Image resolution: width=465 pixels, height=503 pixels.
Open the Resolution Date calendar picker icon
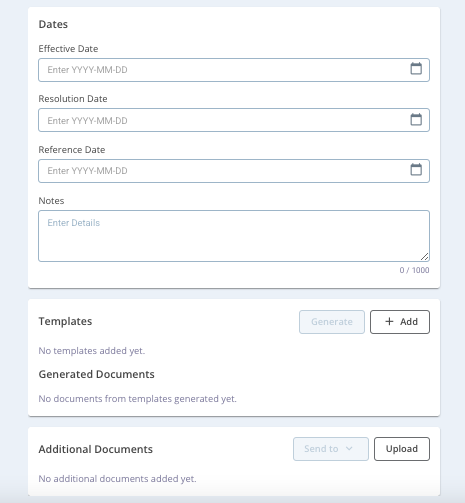click(x=416, y=119)
